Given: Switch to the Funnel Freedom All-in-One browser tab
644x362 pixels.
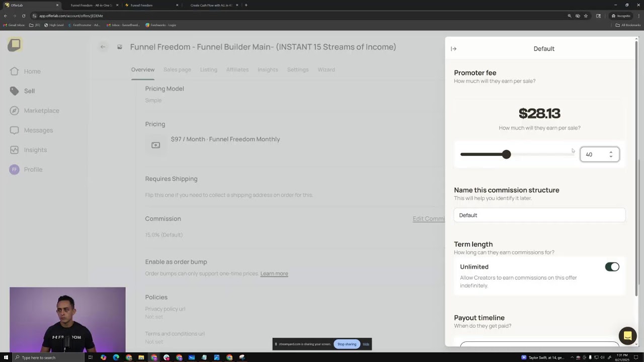Looking at the screenshot, I should (x=91, y=5).
